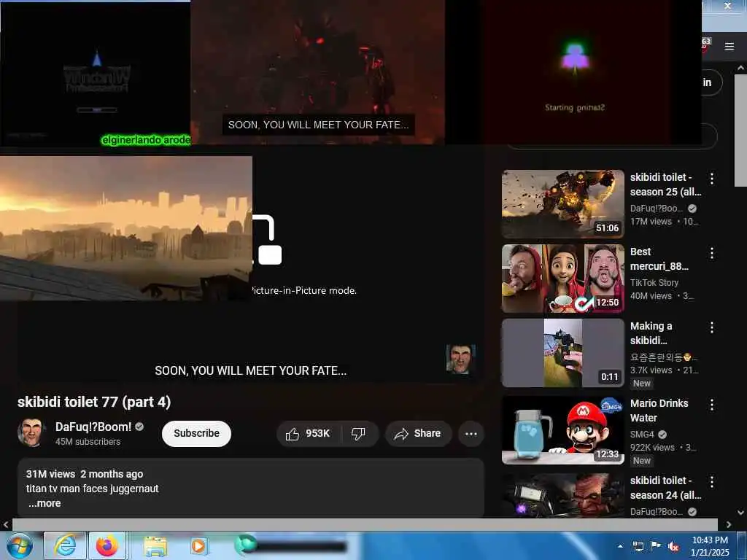Open Windows Media Player from the taskbar
Image resolution: width=747 pixels, height=560 pixels.
[198, 546]
